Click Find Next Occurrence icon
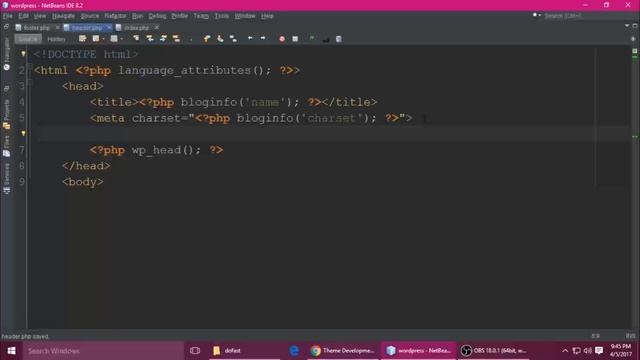This screenshot has width=640, height=360. [x=163, y=38]
